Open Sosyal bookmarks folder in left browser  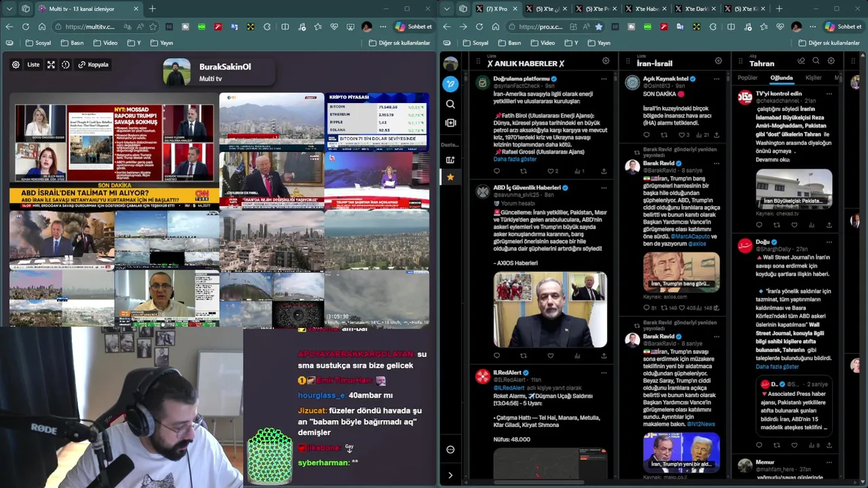click(38, 43)
